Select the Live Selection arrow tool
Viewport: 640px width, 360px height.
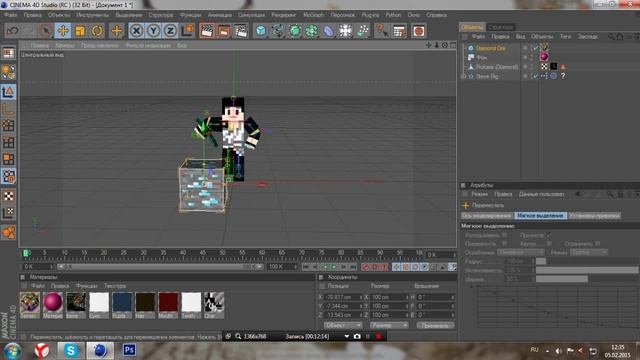tap(46, 31)
